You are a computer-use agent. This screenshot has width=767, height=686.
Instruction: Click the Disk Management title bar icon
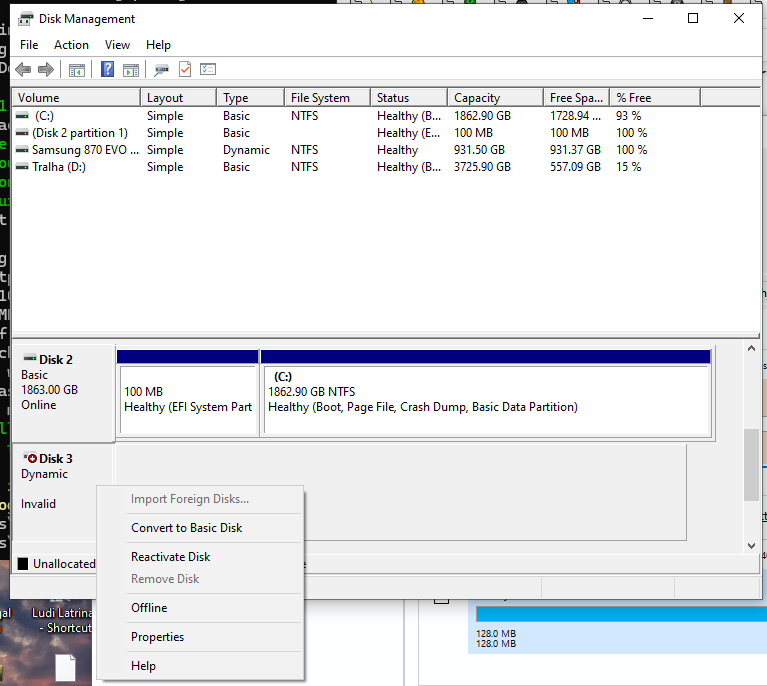click(25, 19)
